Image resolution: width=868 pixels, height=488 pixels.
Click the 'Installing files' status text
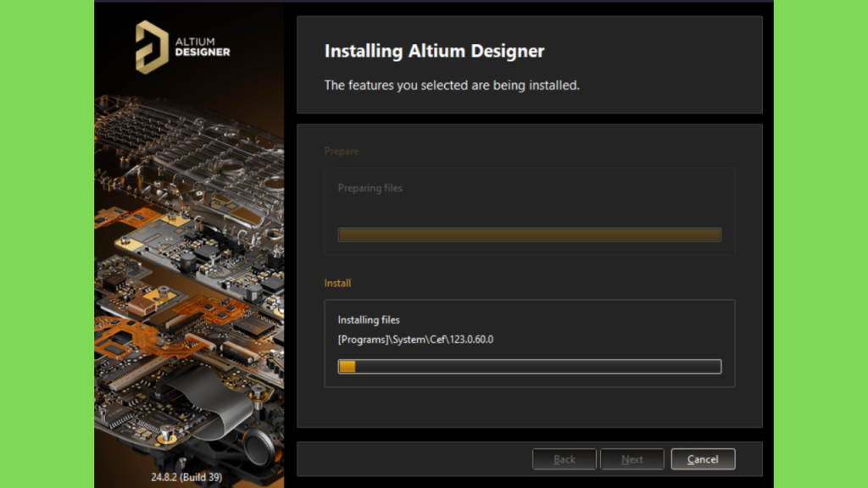click(x=369, y=319)
